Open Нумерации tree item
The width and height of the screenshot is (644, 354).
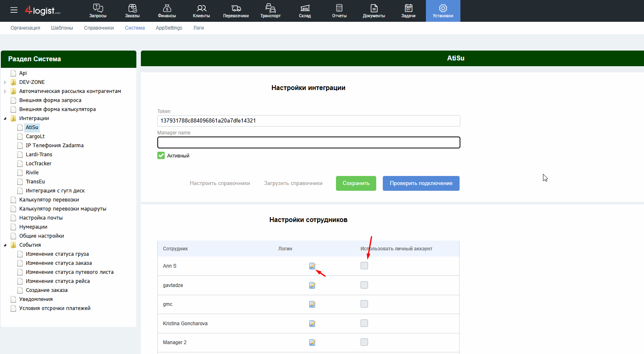(33, 227)
